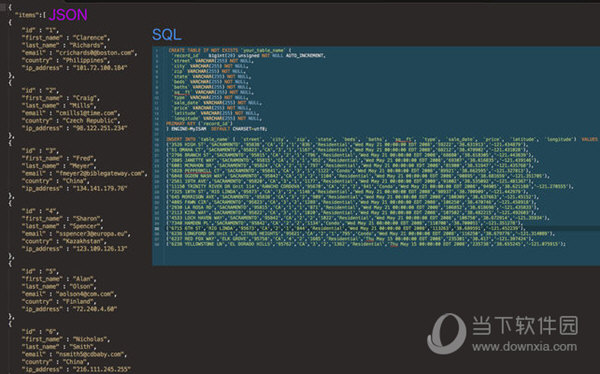600x374 pixels.
Task: Click the 6237 RED FOX WAY row
Action: (x=351, y=239)
